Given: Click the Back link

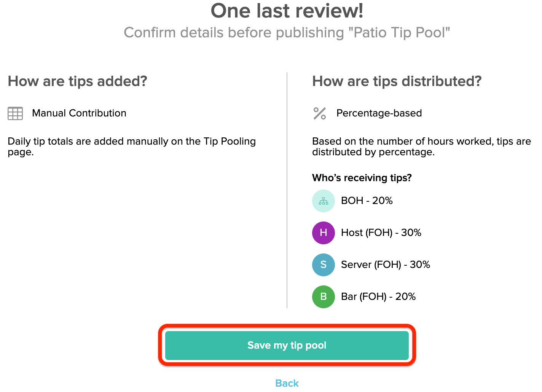Looking at the screenshot, I should coord(287,383).
